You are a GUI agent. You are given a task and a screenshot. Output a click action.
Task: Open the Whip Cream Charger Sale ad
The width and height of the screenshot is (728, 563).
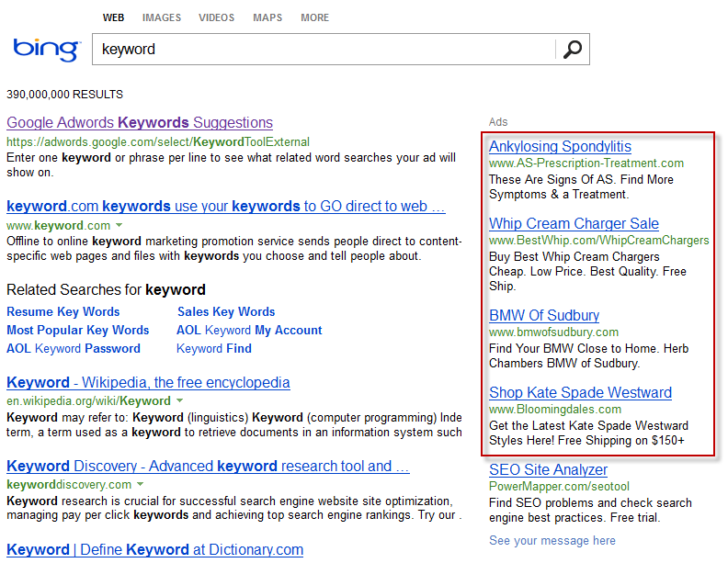[574, 223]
